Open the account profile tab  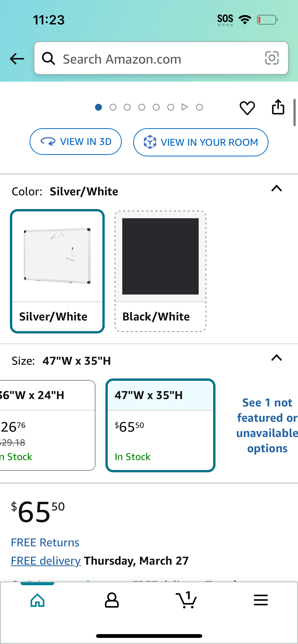point(112,600)
